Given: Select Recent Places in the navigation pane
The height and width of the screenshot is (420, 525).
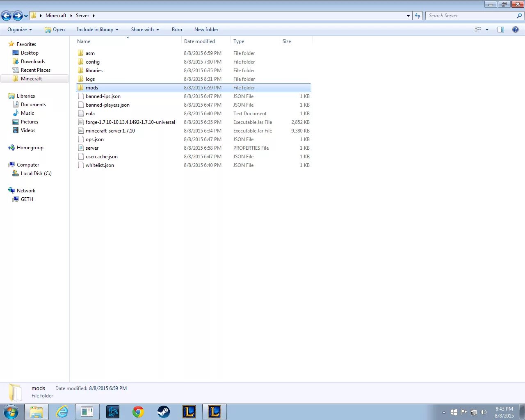Looking at the screenshot, I should point(35,70).
